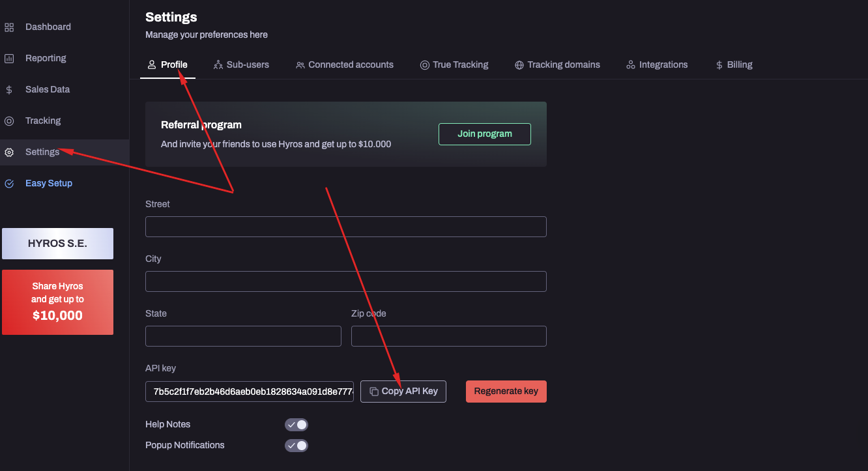Click the Join program button
The height and width of the screenshot is (471, 868).
484,134
